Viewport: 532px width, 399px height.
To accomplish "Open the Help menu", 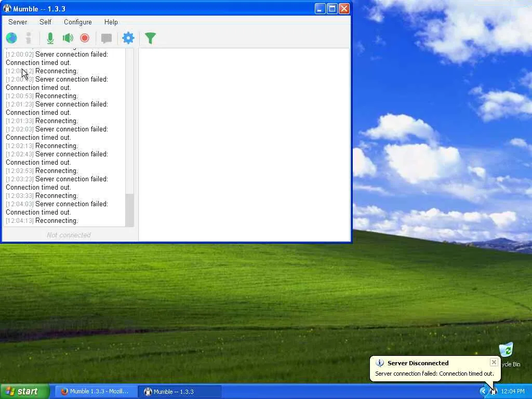I will tap(111, 22).
